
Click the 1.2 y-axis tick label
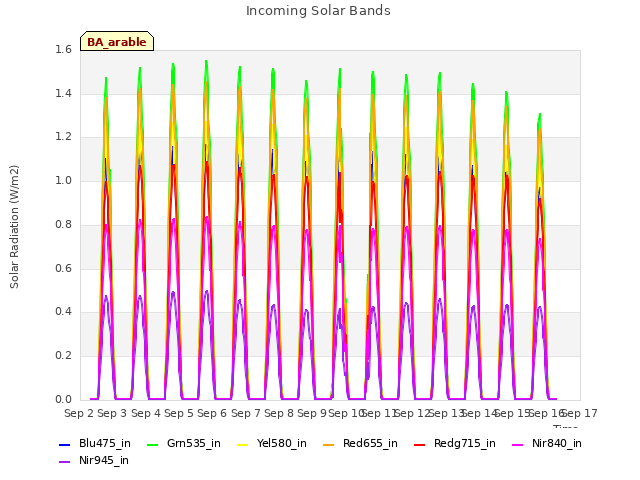[63, 136]
